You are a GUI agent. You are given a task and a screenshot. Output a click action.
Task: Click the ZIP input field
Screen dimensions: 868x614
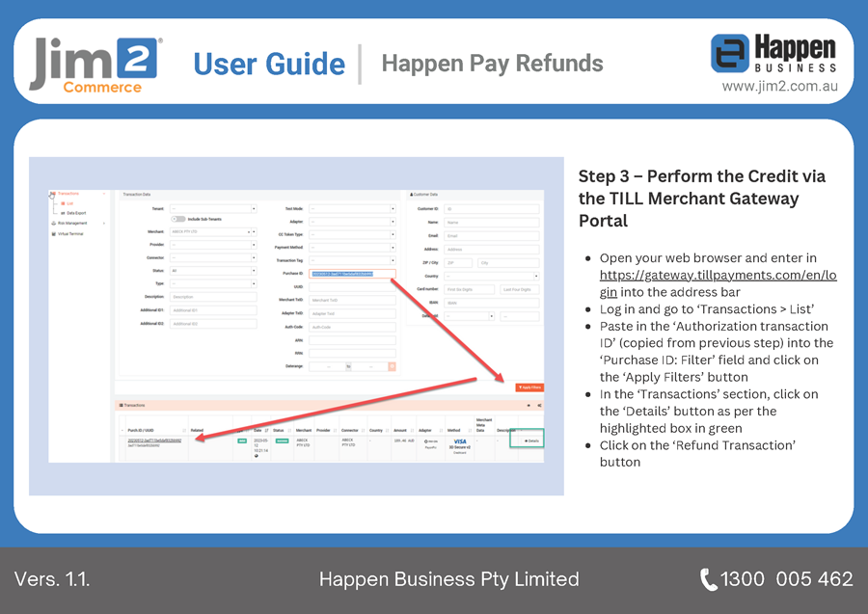coord(458,263)
